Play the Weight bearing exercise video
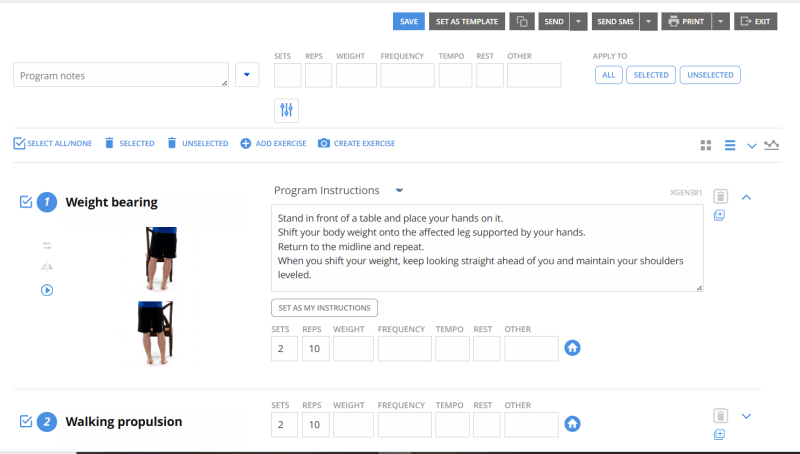The height and width of the screenshot is (454, 800). 47,290
